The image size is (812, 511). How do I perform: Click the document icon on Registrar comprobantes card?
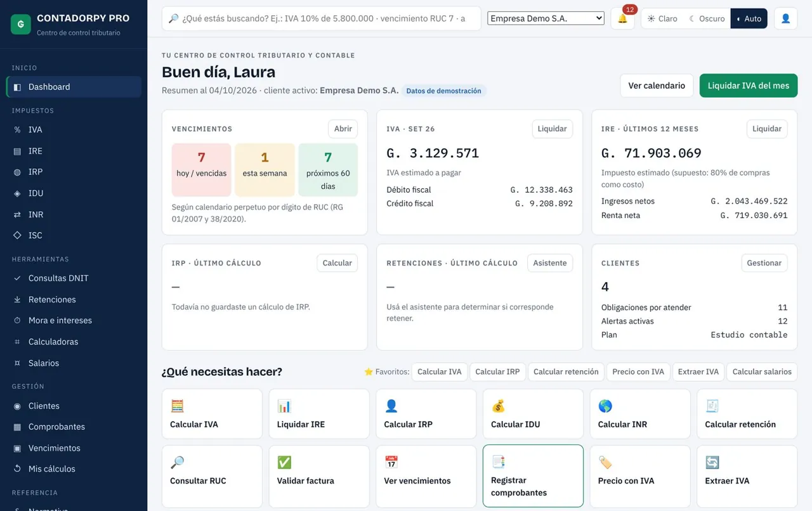coord(499,462)
